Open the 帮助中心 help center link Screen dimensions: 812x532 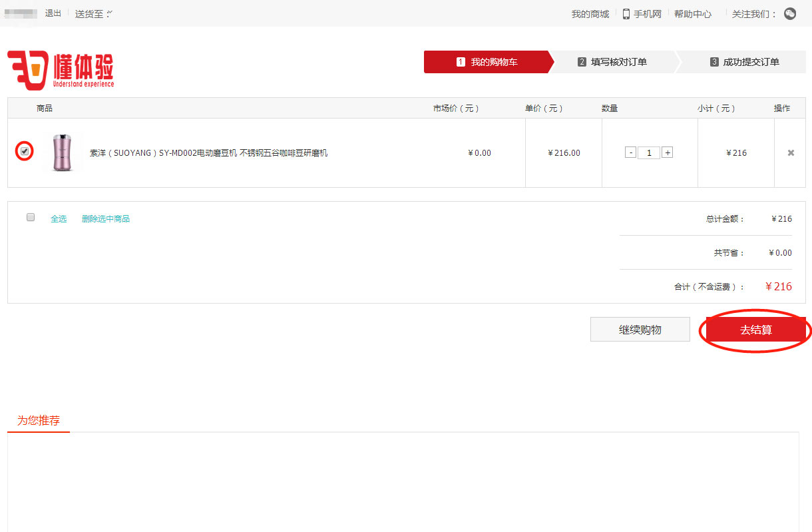coord(692,14)
